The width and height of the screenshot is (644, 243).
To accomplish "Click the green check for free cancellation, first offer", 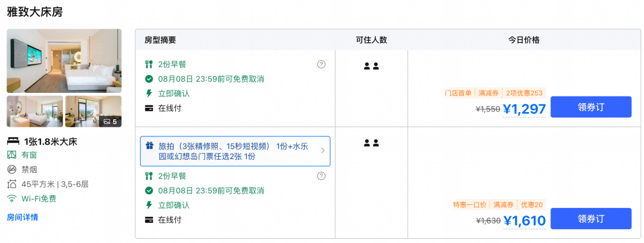I will pyautogui.click(x=149, y=79).
